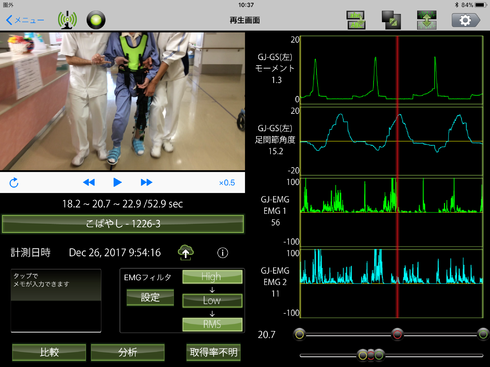Tap the walking patient video frame

coord(122,101)
